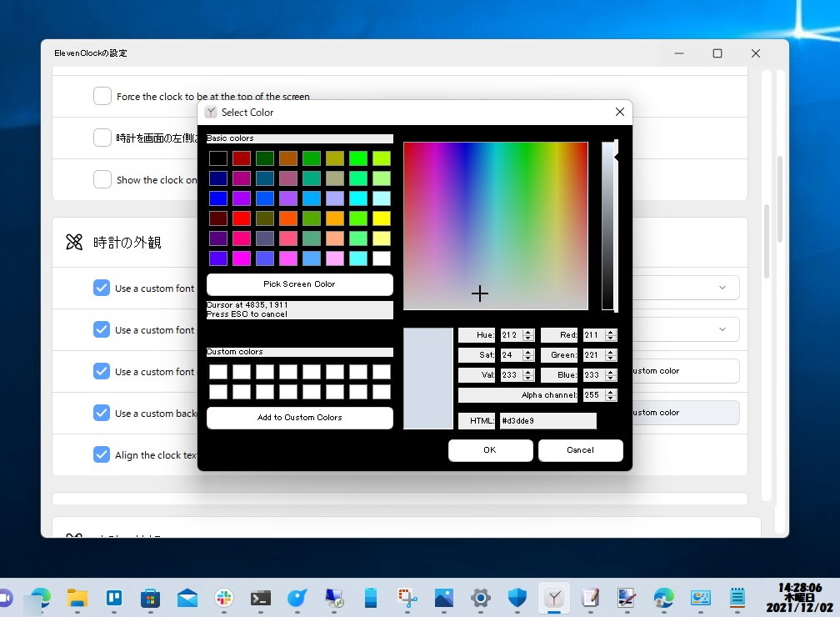Expand the first custom font dropdown chevron
The width and height of the screenshot is (840, 617).
click(x=722, y=288)
